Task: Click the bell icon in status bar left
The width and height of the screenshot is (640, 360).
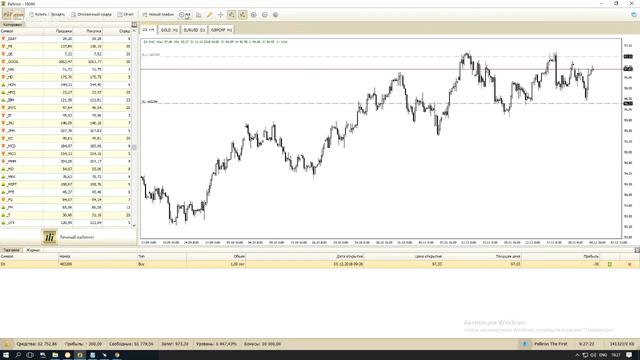Action: click(7, 344)
